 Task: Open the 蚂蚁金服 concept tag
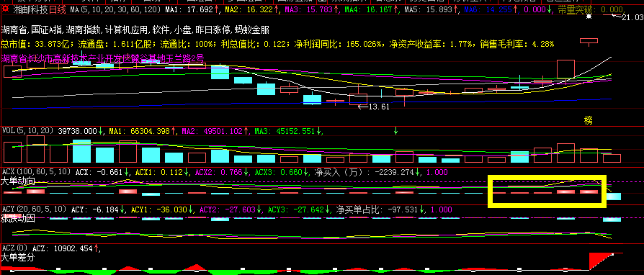[x=252, y=30]
